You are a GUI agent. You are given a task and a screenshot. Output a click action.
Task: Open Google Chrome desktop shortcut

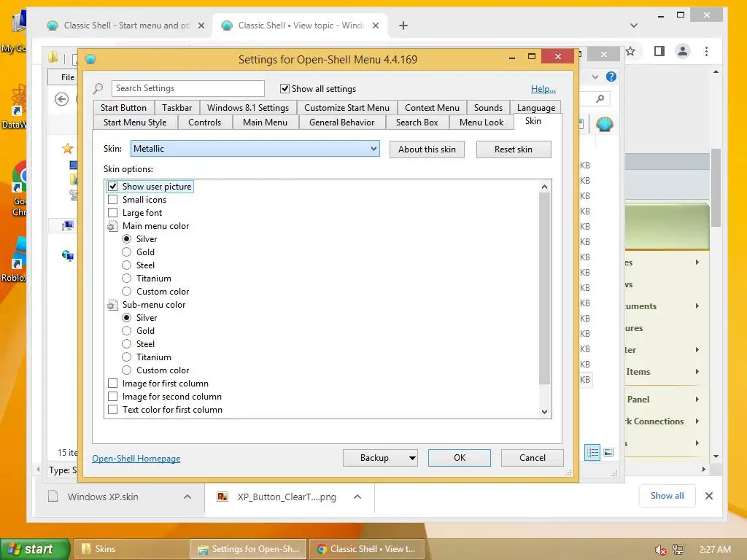(19, 188)
